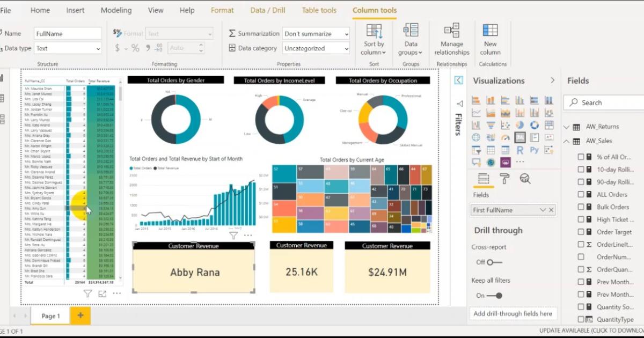
Task: Expand the AW_Returns table
Action: pyautogui.click(x=566, y=127)
